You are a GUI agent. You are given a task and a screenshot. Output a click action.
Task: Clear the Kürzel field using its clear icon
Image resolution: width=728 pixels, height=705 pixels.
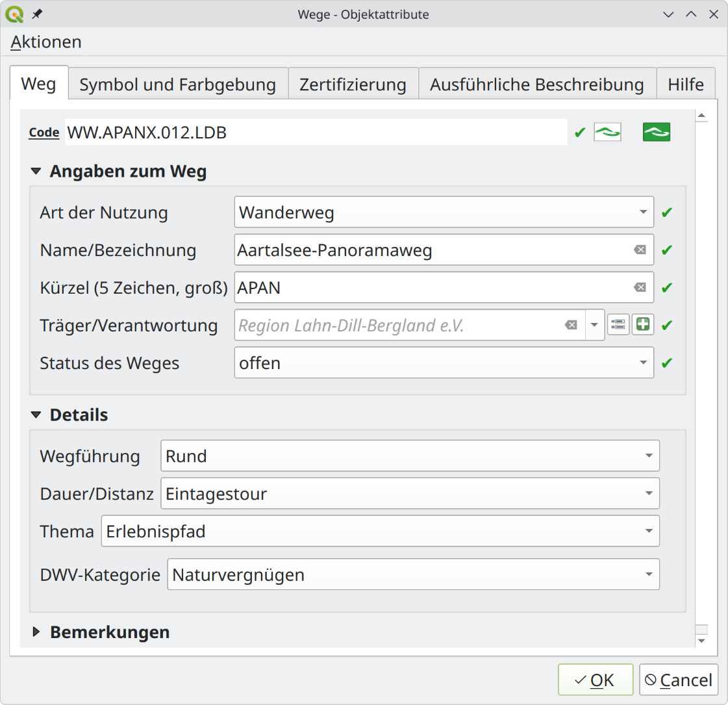[640, 287]
